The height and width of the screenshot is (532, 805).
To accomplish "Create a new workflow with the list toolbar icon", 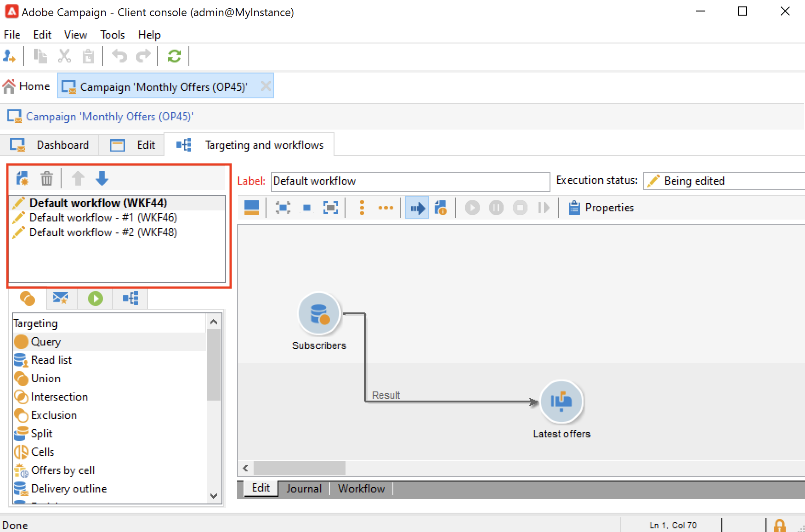I will click(22, 178).
